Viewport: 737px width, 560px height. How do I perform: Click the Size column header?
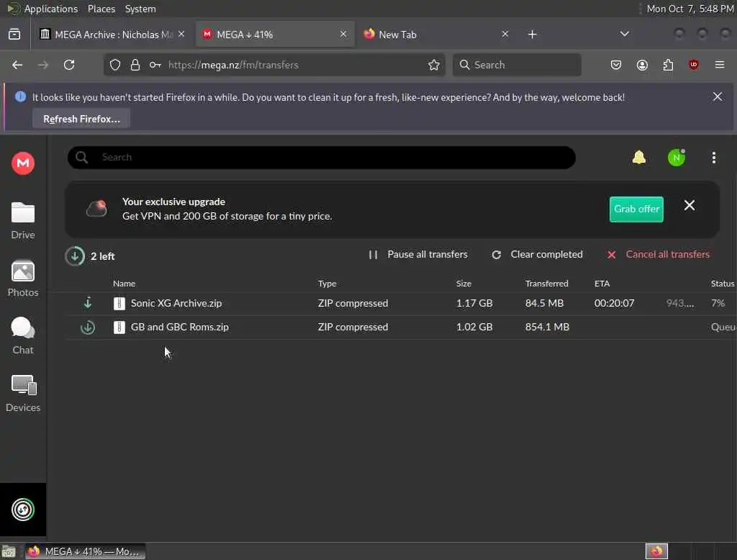pos(464,284)
